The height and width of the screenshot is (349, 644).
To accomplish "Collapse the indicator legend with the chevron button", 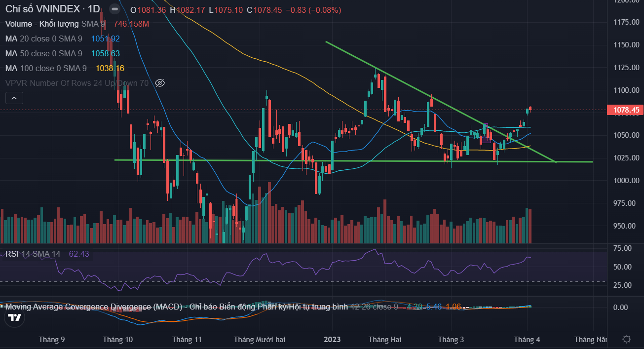I will click(x=14, y=99).
